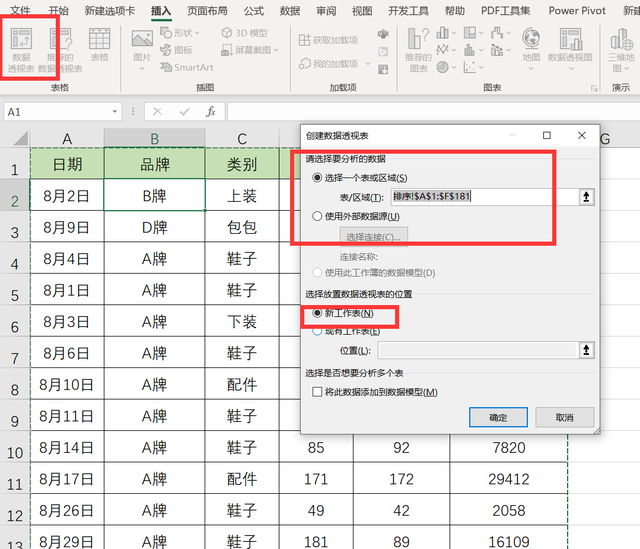Open the line chart dropdown
Viewport: 640px width, 549px height.
tap(446, 50)
